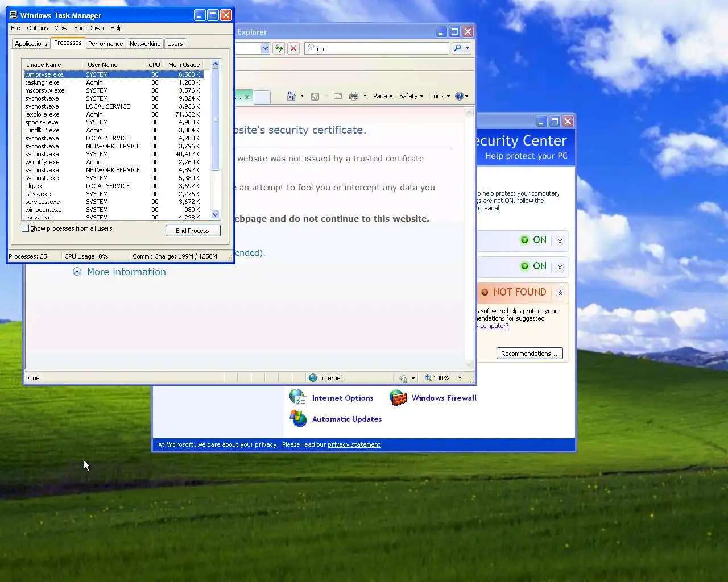This screenshot has height=582, width=728.
Task: Open the Windows Firewall link
Action: 444,398
